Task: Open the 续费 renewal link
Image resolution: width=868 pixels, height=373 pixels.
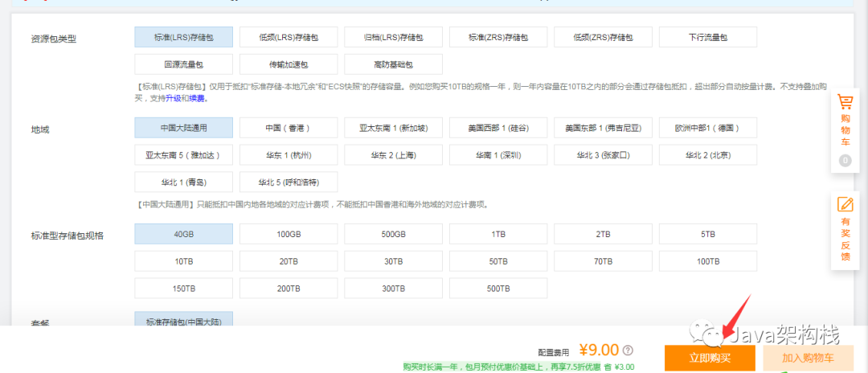Action: [x=196, y=99]
